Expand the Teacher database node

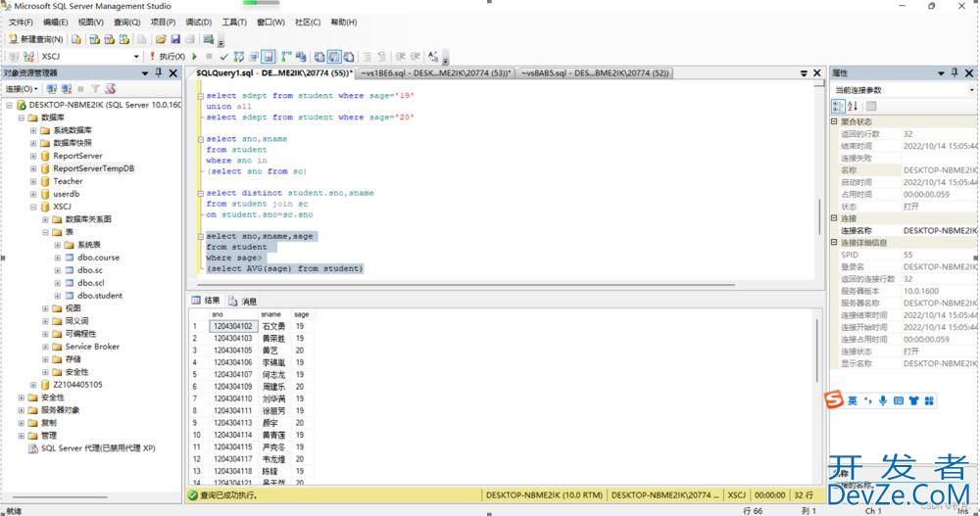[x=33, y=181]
